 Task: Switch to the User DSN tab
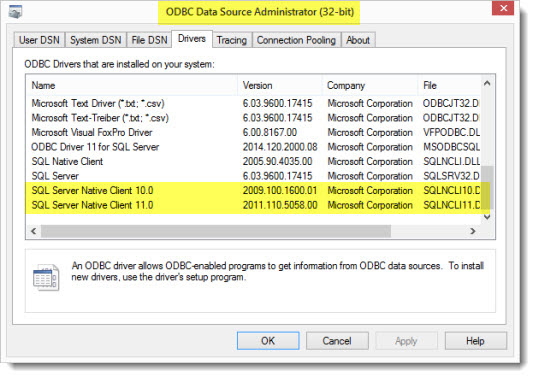(39, 40)
